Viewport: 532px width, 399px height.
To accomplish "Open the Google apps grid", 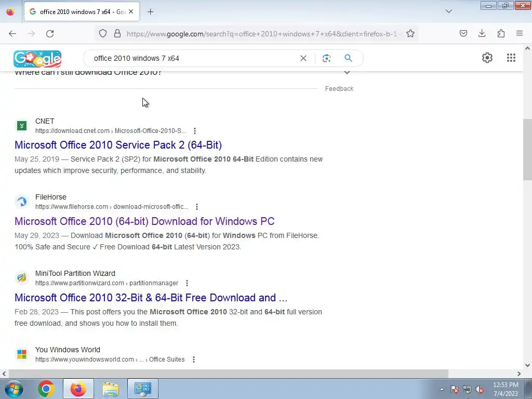I will click(x=511, y=58).
